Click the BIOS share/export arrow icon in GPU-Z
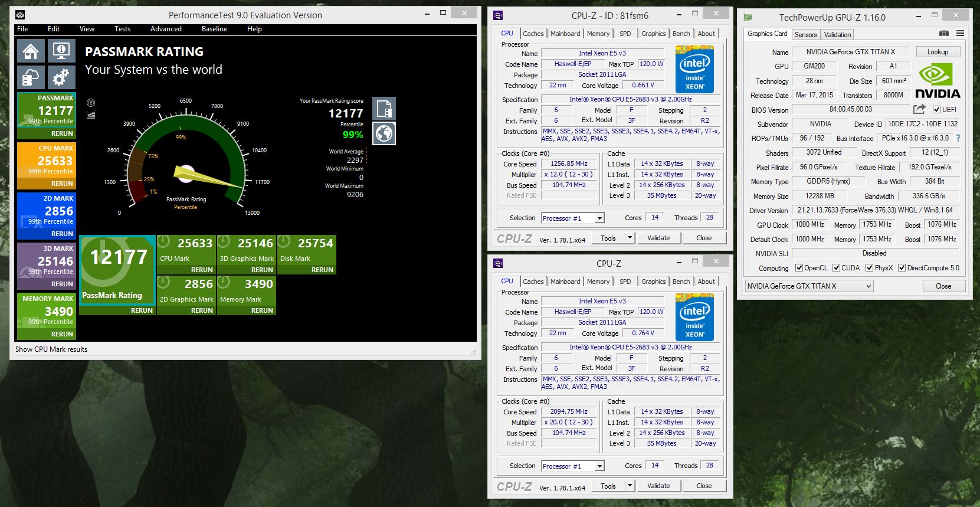 tap(919, 109)
